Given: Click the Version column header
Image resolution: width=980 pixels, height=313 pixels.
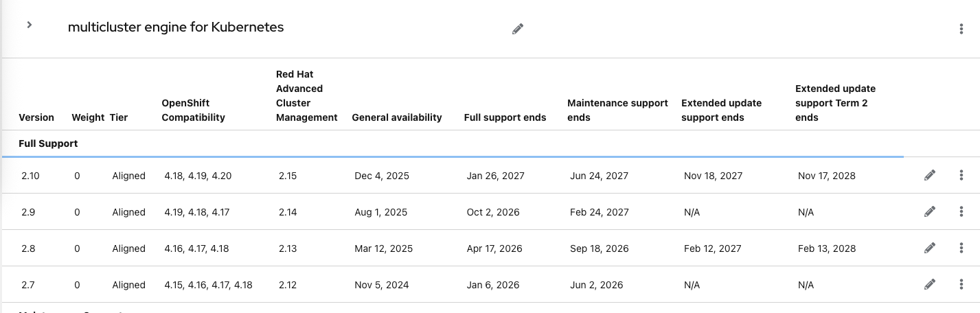Looking at the screenshot, I should (36, 117).
